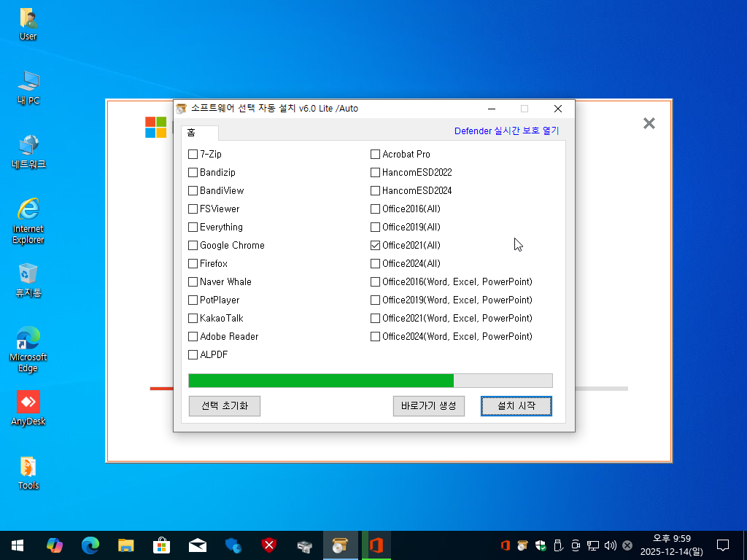Click the installer title bar app icon

pyautogui.click(x=181, y=109)
